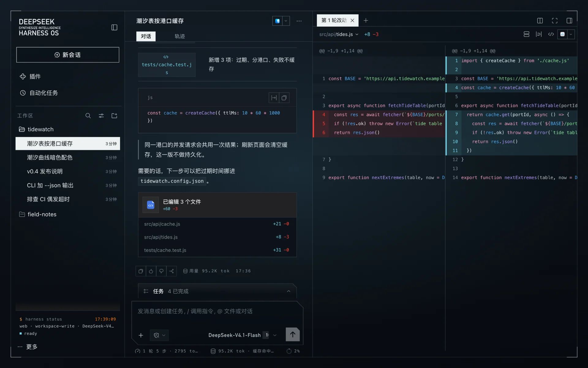Expand the field-notes folder
The image size is (588, 368).
pyautogui.click(x=68, y=214)
